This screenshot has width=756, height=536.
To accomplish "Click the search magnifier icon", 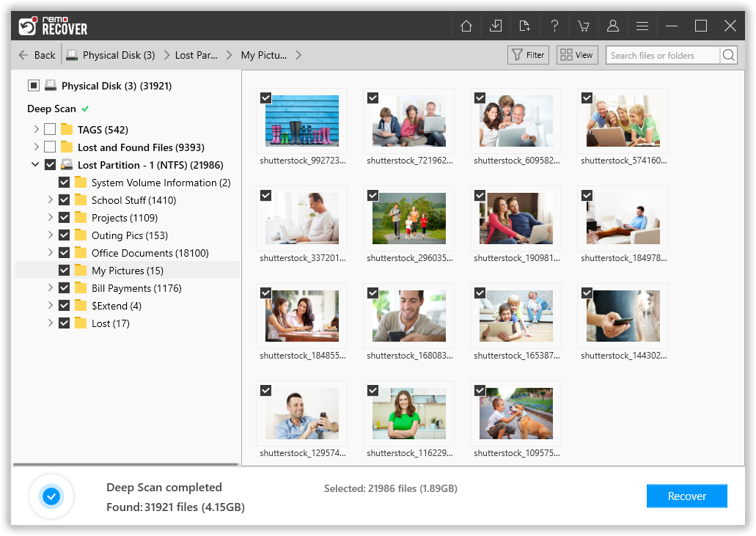I will tap(729, 54).
